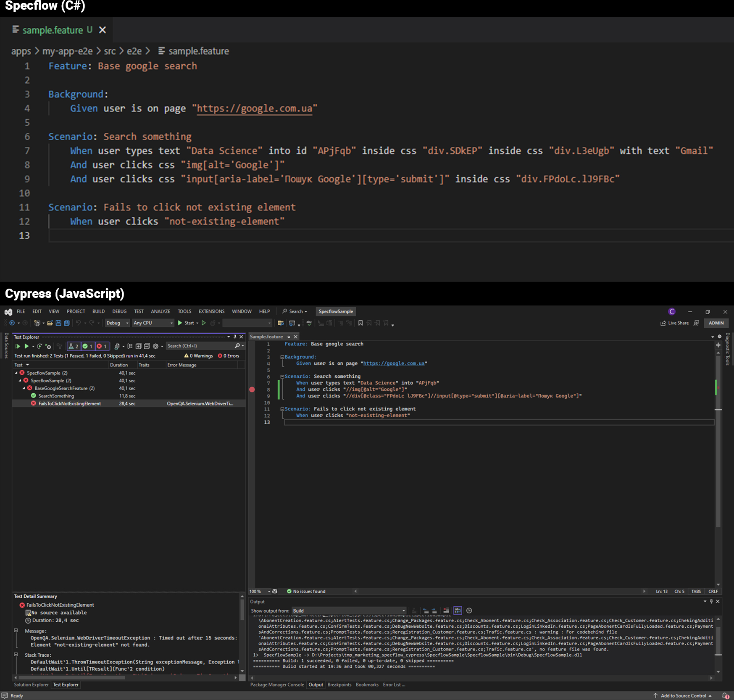Click the Navigate Backward arrow icon
Image resolution: width=734 pixels, height=700 pixels.
(12, 323)
